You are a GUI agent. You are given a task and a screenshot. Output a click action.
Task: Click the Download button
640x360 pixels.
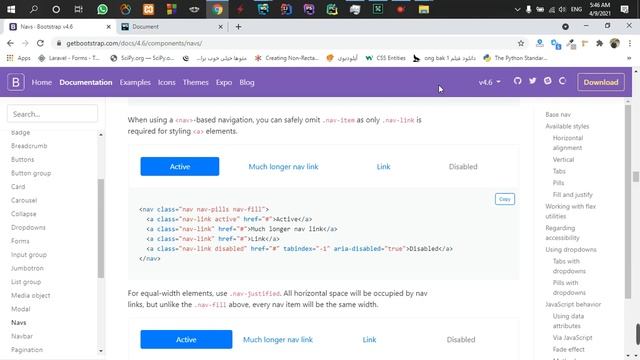click(x=601, y=82)
